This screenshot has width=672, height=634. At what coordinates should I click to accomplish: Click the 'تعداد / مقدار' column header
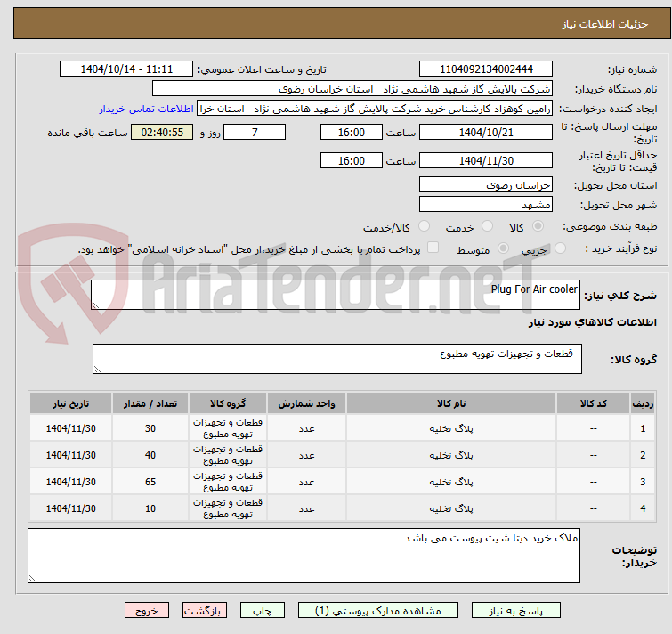pyautogui.click(x=150, y=403)
